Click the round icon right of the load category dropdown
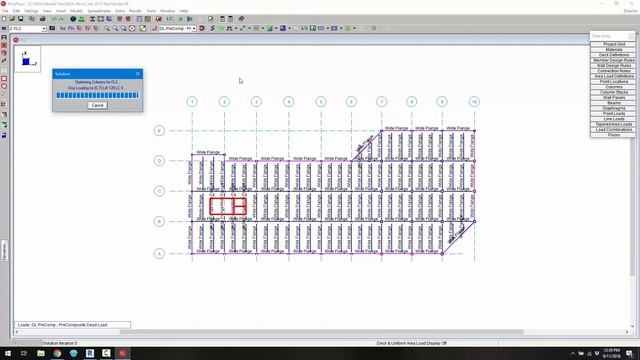Viewport: 640px width, 360px height. (202, 28)
